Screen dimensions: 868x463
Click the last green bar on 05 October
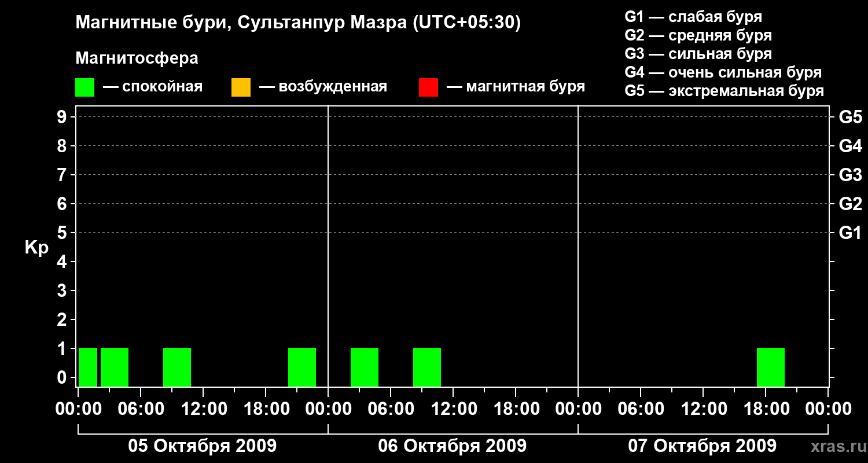(x=302, y=367)
